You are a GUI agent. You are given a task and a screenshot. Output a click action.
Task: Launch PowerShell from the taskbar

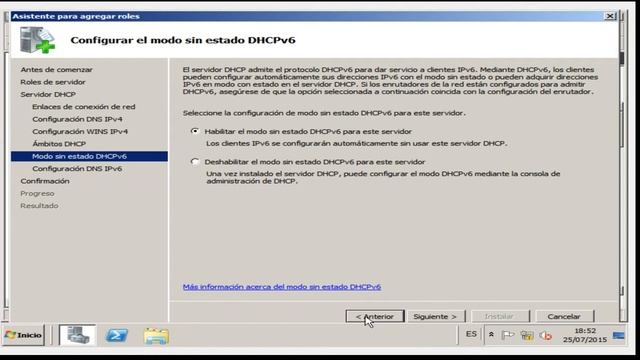pyautogui.click(x=117, y=336)
